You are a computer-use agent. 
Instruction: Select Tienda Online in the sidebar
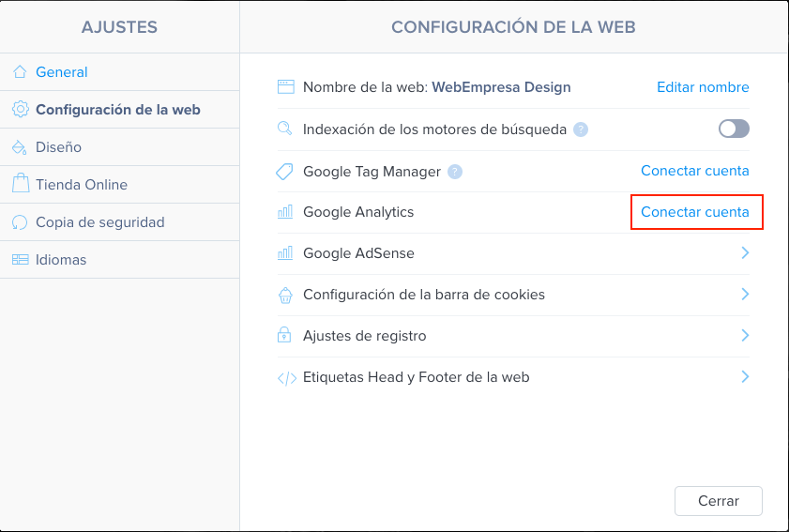tap(120, 185)
